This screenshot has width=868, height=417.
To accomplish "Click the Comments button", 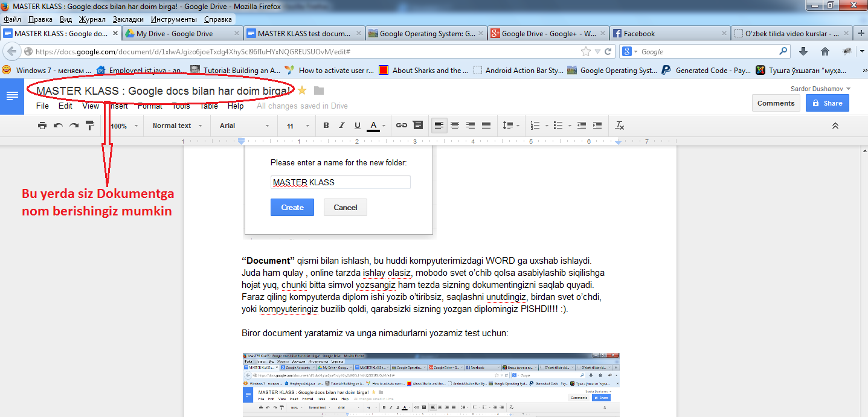I will pyautogui.click(x=776, y=103).
